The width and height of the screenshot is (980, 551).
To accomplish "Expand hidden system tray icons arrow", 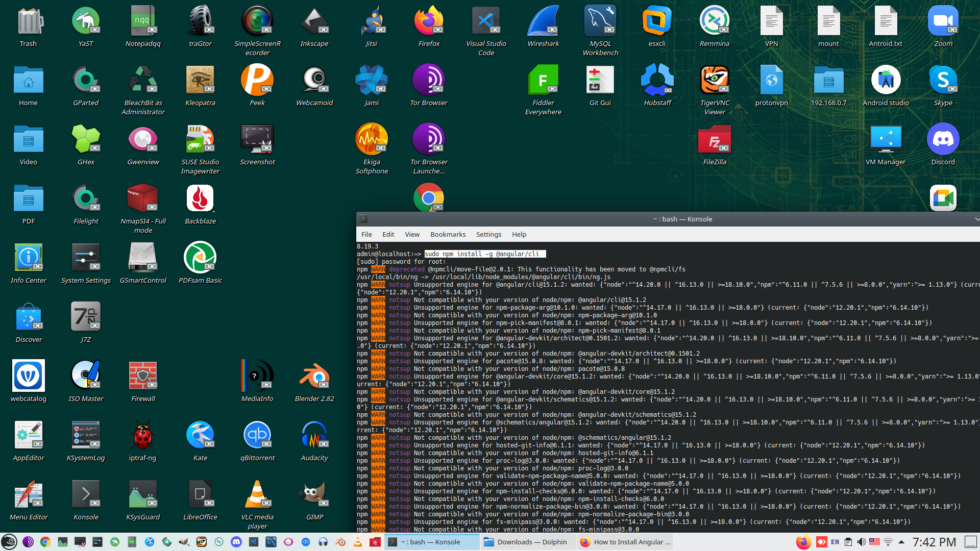I will (901, 542).
